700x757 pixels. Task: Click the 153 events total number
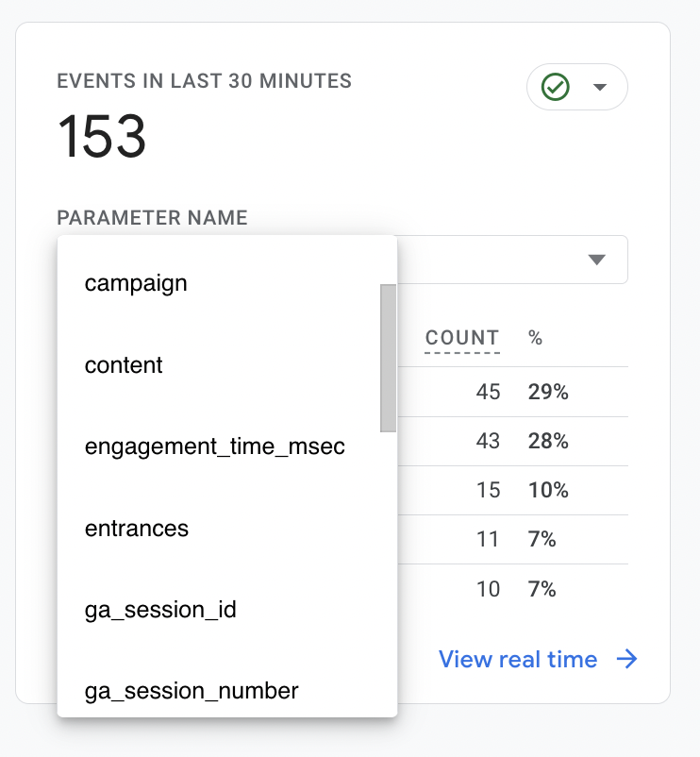pyautogui.click(x=102, y=136)
